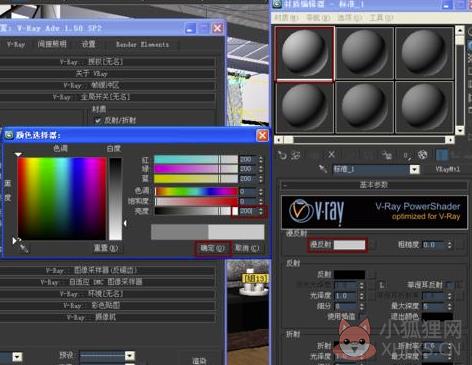Image resolution: width=472 pixels, height=365 pixels.
Task: Expand the V-Ray 授权 rollout
Action: click(107, 62)
